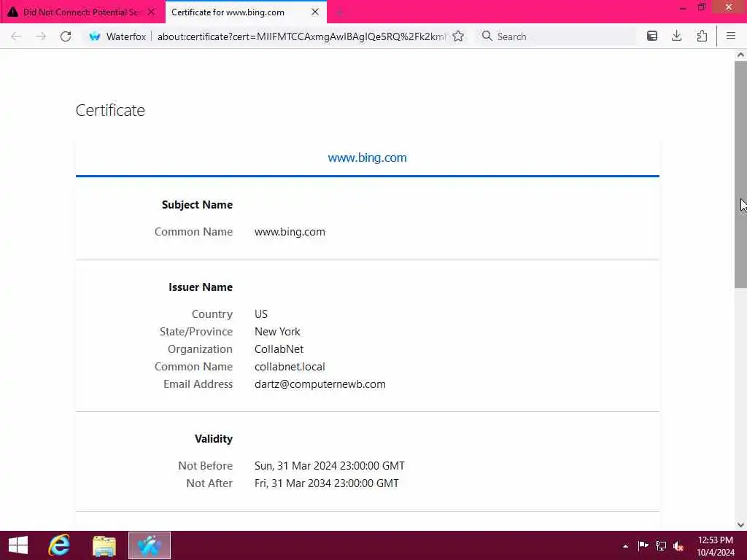The width and height of the screenshot is (747, 560).
Task: Click the Certificate page heading
Action: [x=110, y=110]
